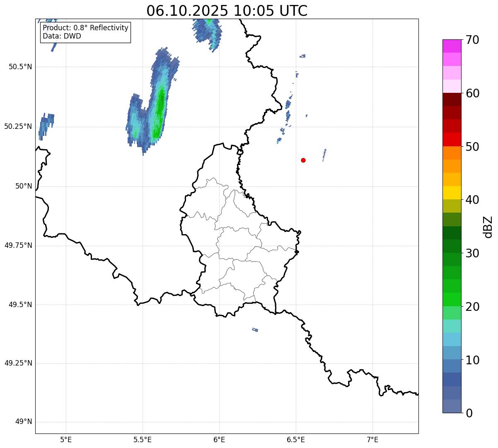Click the 7°E longitude label

pos(372,440)
